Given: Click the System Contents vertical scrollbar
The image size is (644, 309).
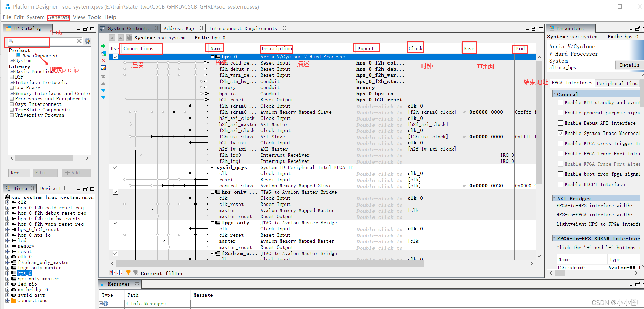Looking at the screenshot, I should click(x=539, y=123).
